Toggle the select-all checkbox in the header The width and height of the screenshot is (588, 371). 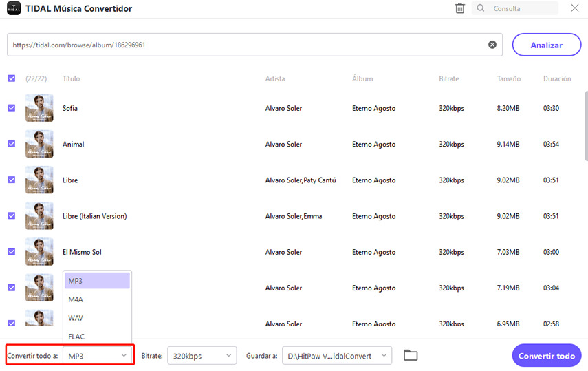point(12,78)
